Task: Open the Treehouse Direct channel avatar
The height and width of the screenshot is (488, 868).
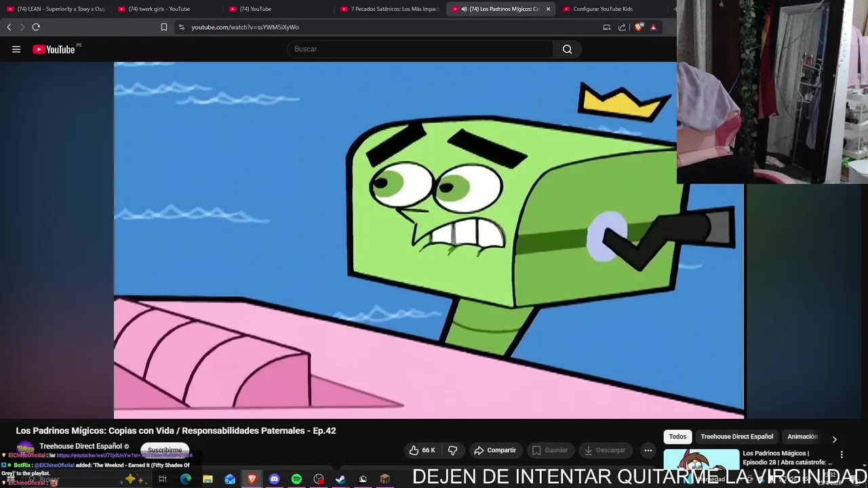Action: pyautogui.click(x=25, y=450)
